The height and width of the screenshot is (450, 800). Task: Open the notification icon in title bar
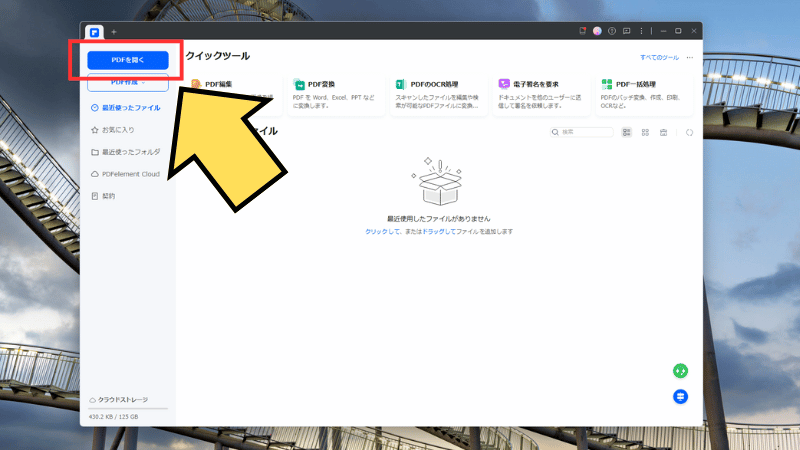click(x=582, y=31)
